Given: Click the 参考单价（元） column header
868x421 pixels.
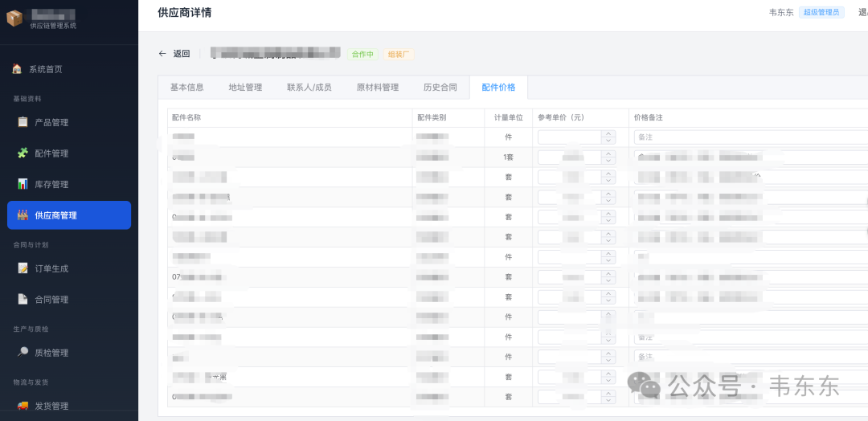Looking at the screenshot, I should pyautogui.click(x=561, y=118).
